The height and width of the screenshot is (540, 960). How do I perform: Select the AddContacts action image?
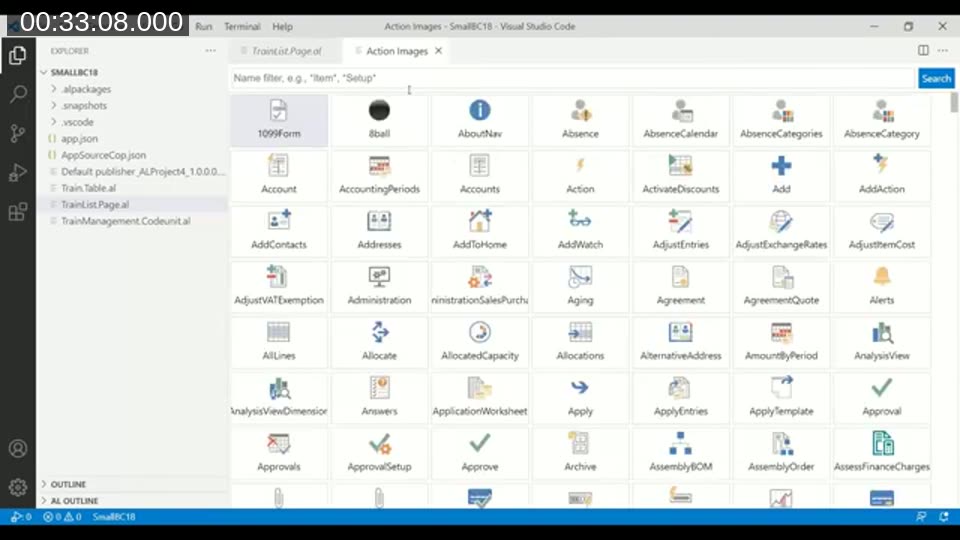(279, 231)
